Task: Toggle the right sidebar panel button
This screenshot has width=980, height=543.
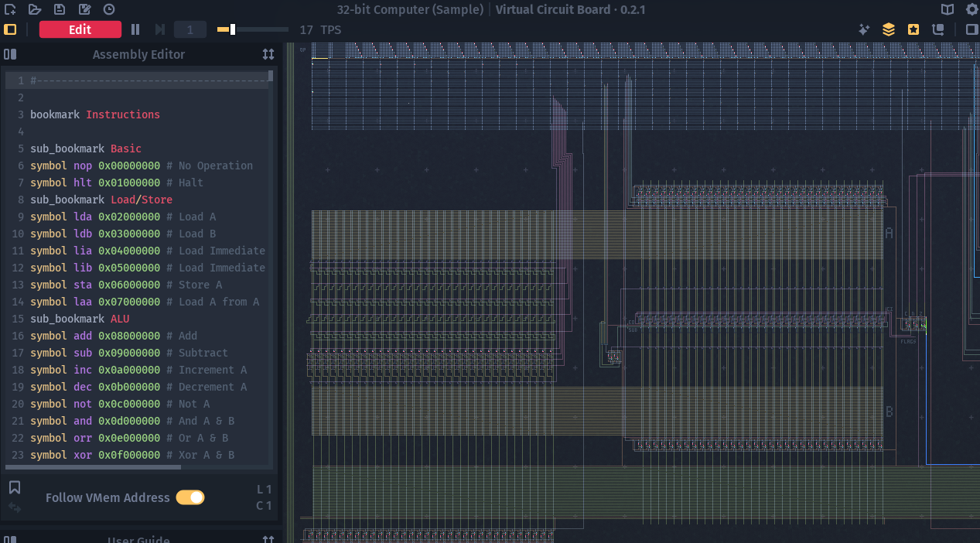Action: pos(971,29)
